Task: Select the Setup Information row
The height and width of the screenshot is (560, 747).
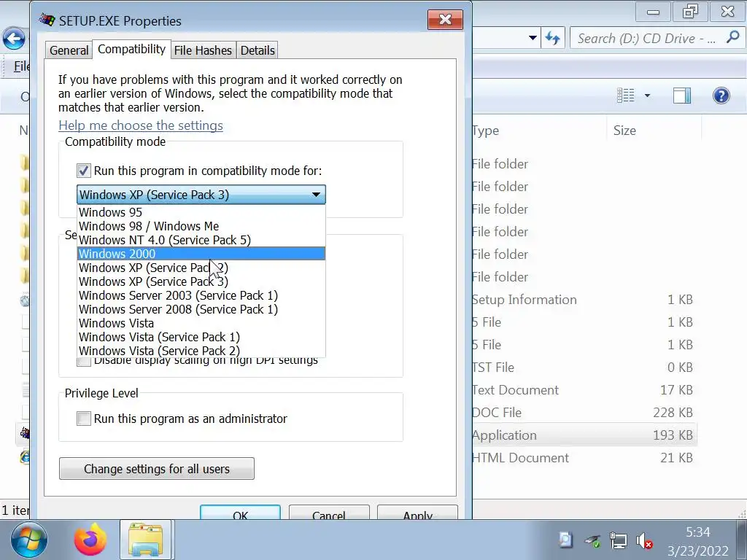Action: click(584, 299)
